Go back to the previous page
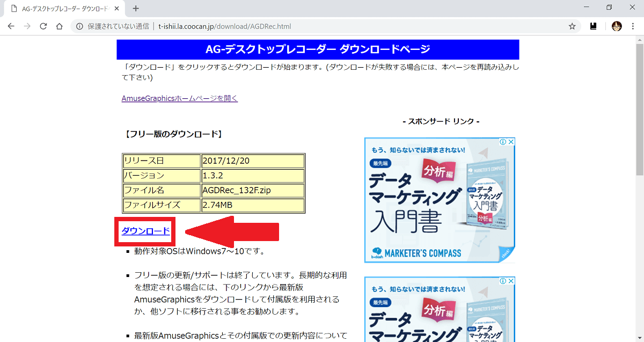Viewport: 644px width, 342px height. (x=11, y=26)
